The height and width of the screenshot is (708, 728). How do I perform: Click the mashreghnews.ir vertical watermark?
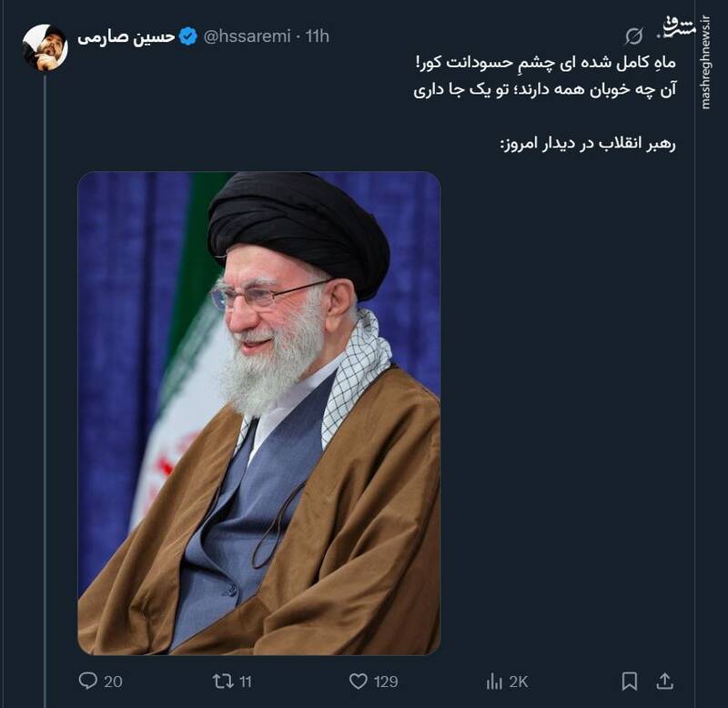click(705, 63)
